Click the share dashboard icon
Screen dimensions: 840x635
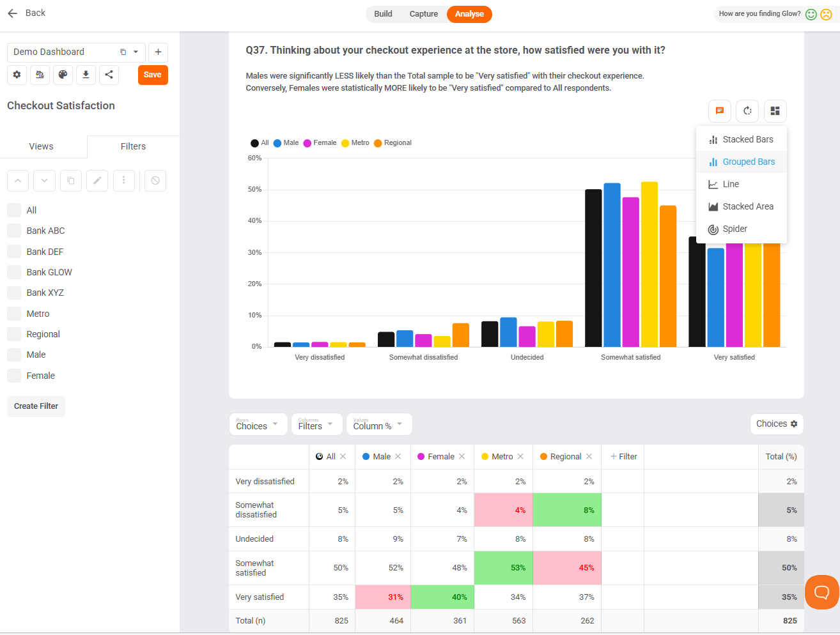click(x=109, y=75)
